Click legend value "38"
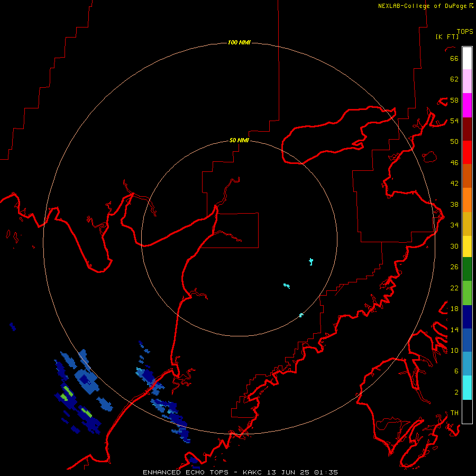The image size is (476, 476). 454,204
